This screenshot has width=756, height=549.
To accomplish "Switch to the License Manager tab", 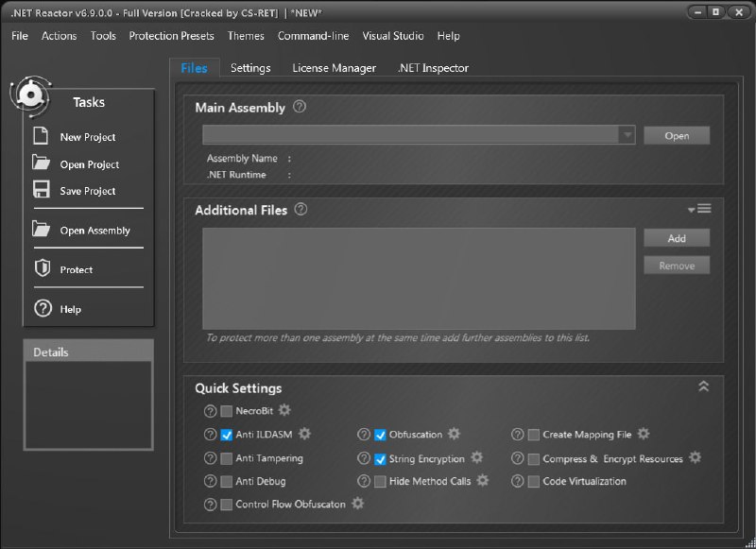I will [335, 68].
